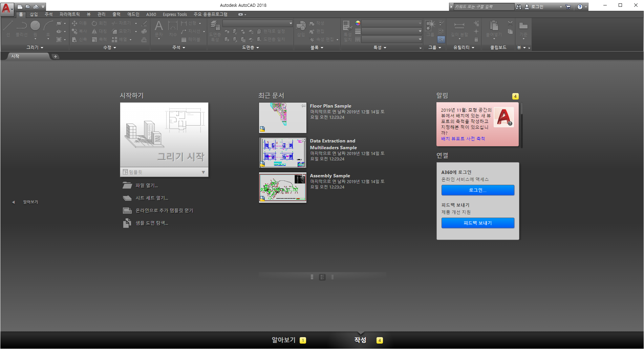
Task: Select the Arc (호) tool
Action: click(x=48, y=28)
